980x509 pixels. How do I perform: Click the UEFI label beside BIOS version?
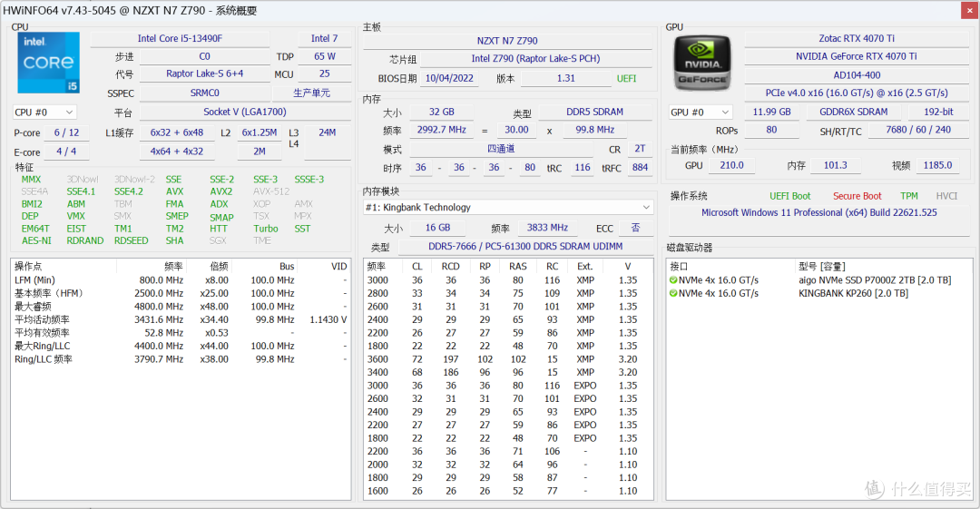click(626, 79)
